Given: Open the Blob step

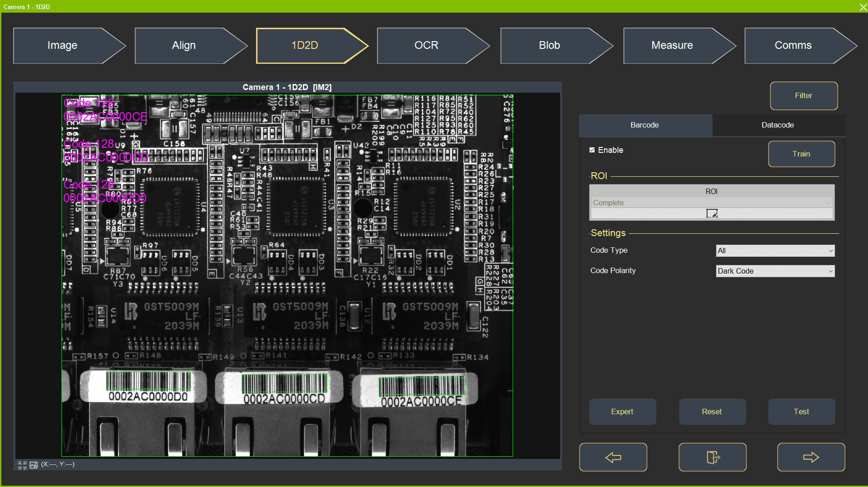Looking at the screenshot, I should click(557, 46).
